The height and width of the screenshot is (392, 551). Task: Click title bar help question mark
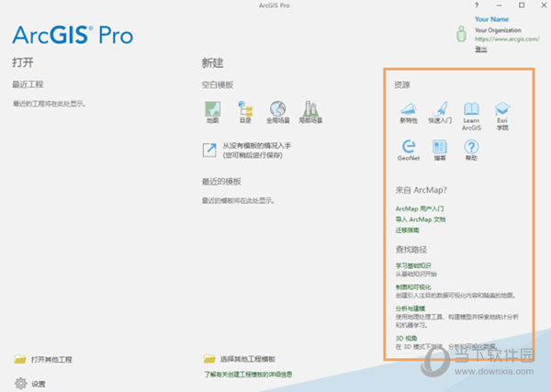pyautogui.click(x=477, y=5)
